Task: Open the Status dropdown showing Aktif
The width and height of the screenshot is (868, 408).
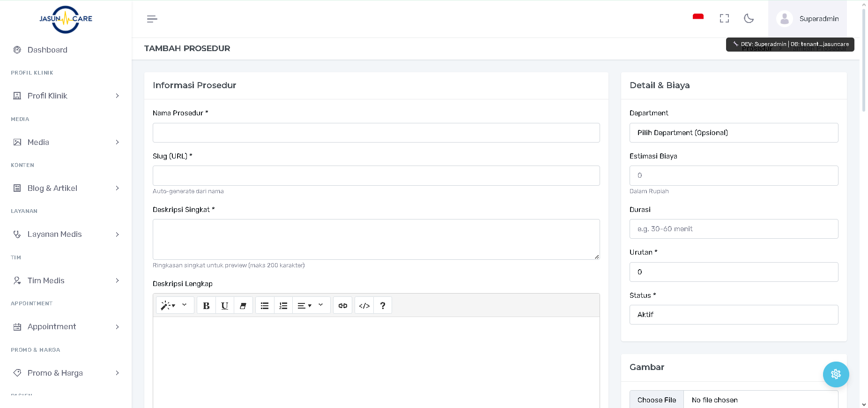Action: click(734, 315)
